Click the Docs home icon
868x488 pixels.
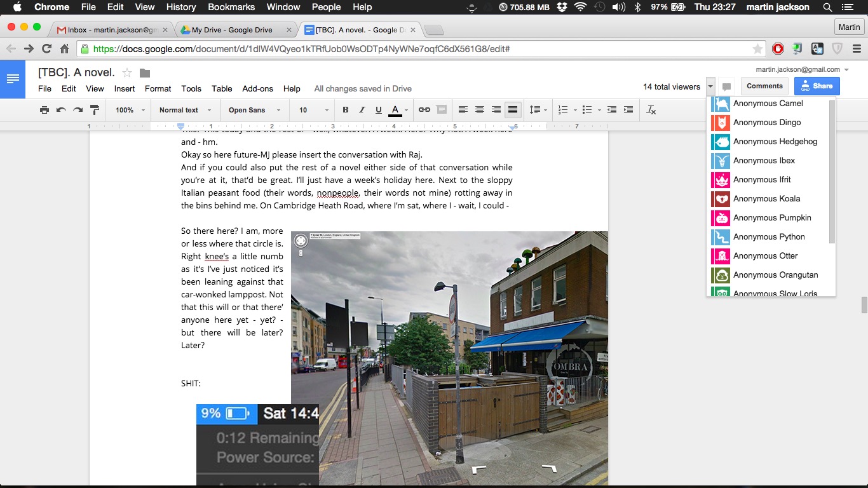pos(13,79)
